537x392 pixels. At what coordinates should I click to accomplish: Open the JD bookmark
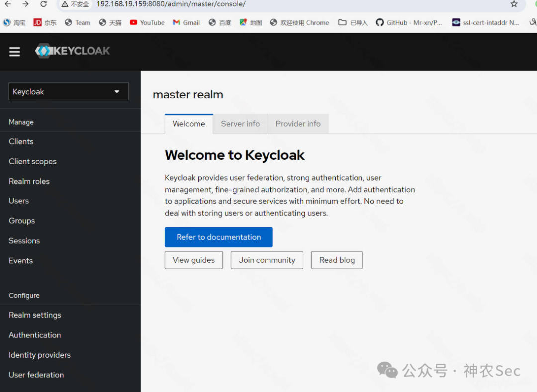point(45,22)
